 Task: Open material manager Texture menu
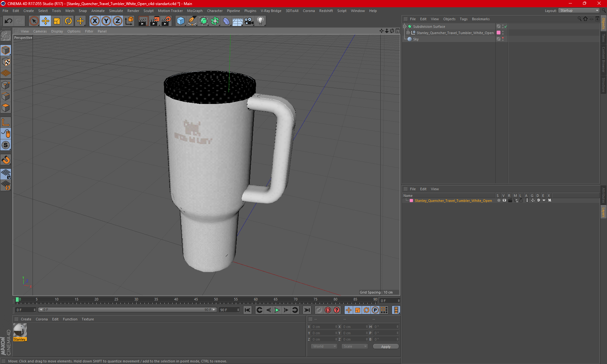[x=88, y=319]
